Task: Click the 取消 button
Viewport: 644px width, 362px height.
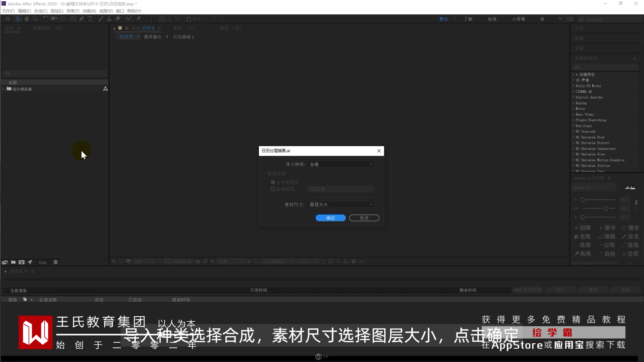Action: [364, 218]
